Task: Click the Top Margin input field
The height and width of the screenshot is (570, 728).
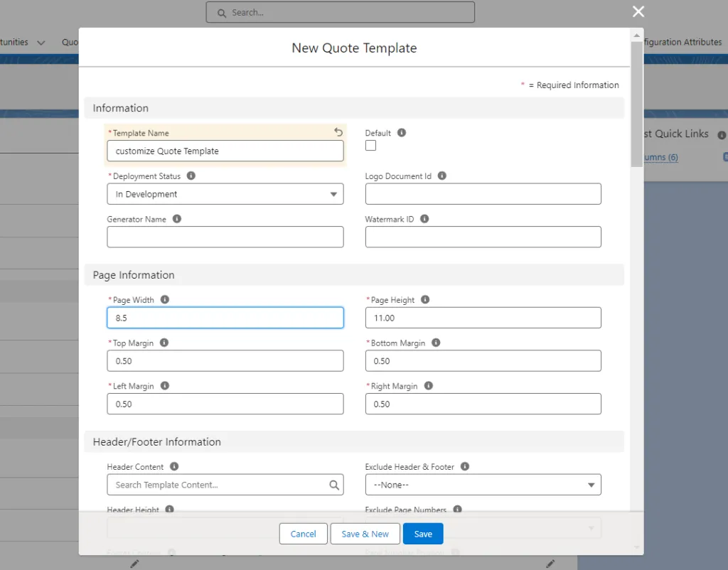Action: click(225, 360)
